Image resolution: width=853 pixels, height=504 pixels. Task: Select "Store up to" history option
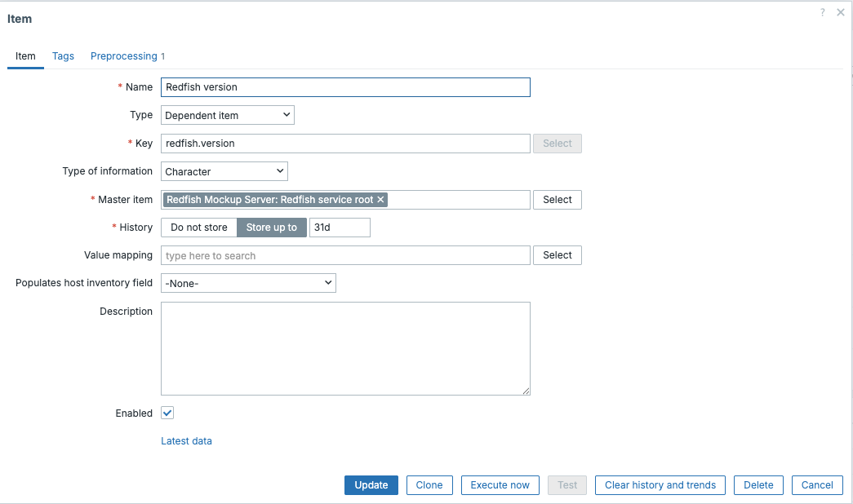272,227
